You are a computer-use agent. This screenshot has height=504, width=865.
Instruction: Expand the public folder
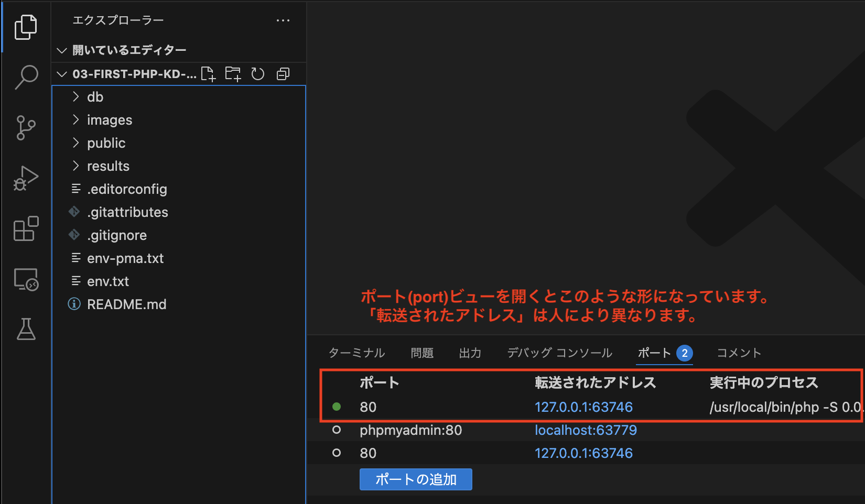tap(106, 143)
